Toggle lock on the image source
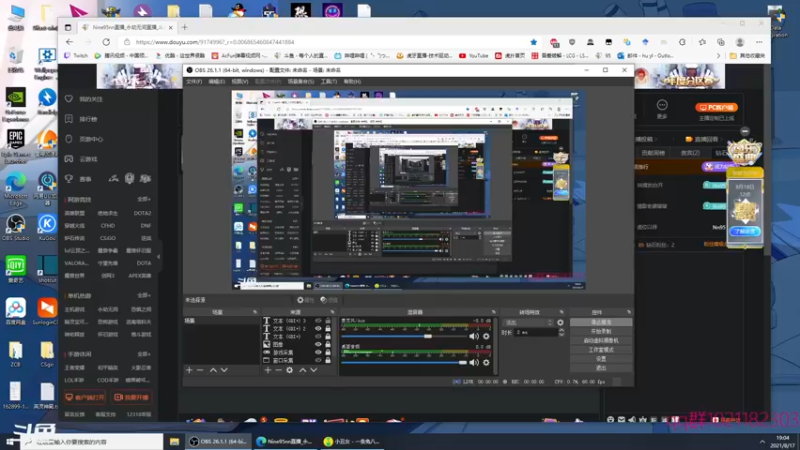 click(x=328, y=344)
